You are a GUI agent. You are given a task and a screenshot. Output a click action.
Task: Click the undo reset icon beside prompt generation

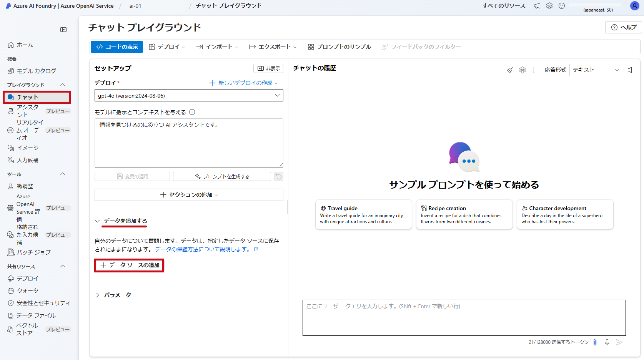[x=279, y=176]
